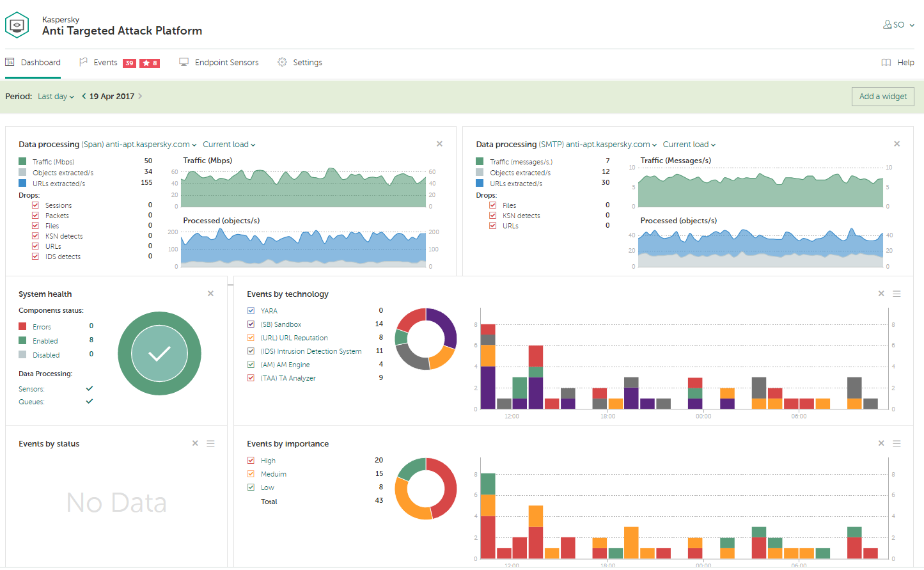Toggle the Sessions drops checkbox
The height and width of the screenshot is (570, 924).
(x=35, y=205)
